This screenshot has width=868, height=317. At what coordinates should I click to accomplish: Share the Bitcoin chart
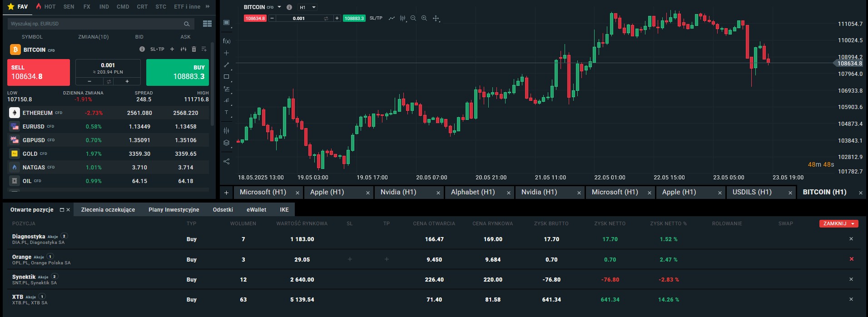pos(227,161)
